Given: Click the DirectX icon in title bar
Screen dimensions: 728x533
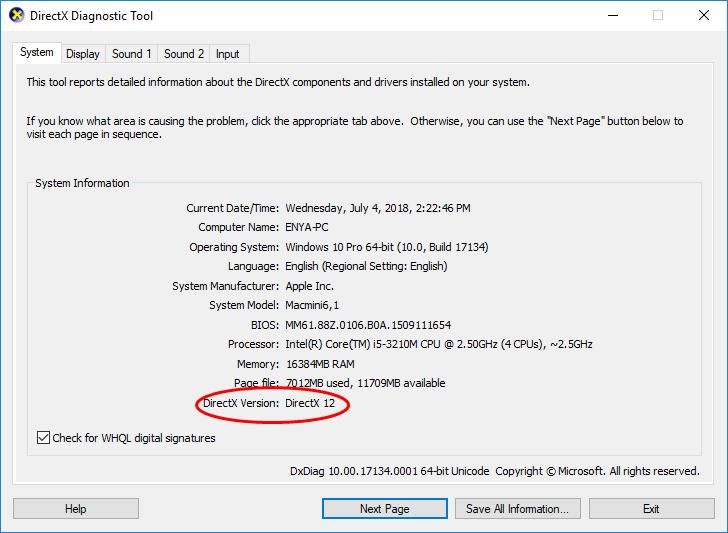Looking at the screenshot, I should tap(16, 16).
